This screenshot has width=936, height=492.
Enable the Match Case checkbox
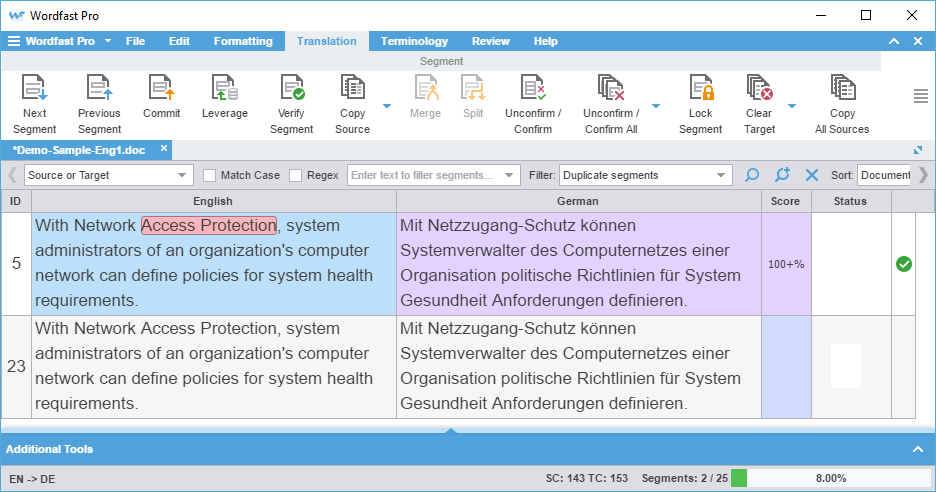pos(210,176)
